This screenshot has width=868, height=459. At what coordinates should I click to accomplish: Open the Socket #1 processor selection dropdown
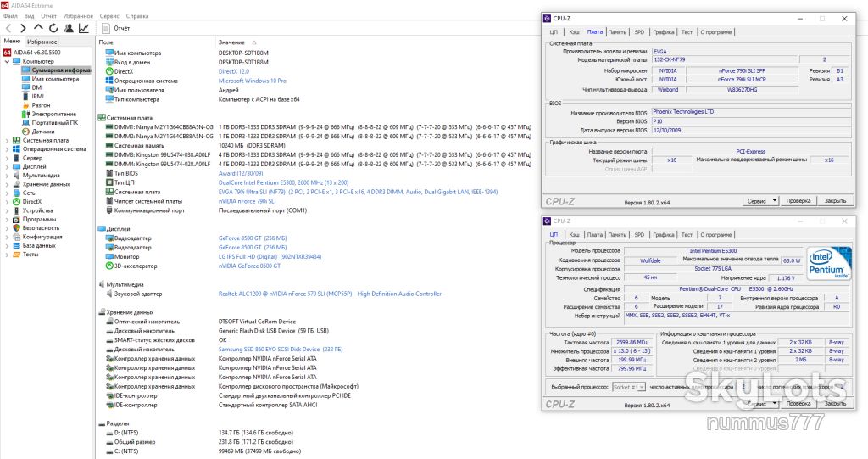(641, 387)
